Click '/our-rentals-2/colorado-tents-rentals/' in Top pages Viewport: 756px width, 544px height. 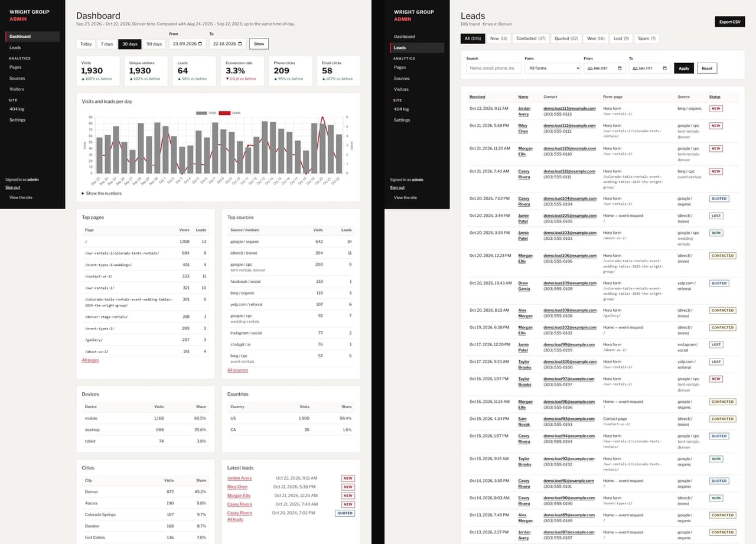click(122, 253)
